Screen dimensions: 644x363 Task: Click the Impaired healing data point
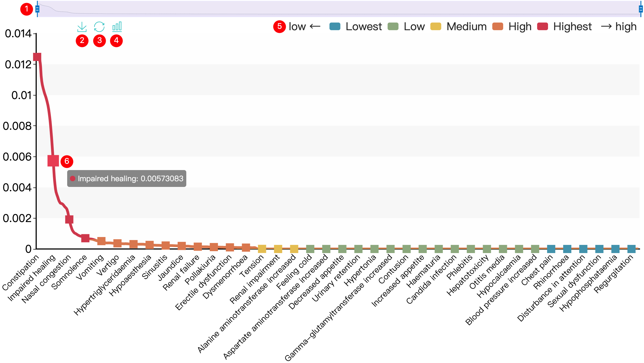[x=53, y=161]
